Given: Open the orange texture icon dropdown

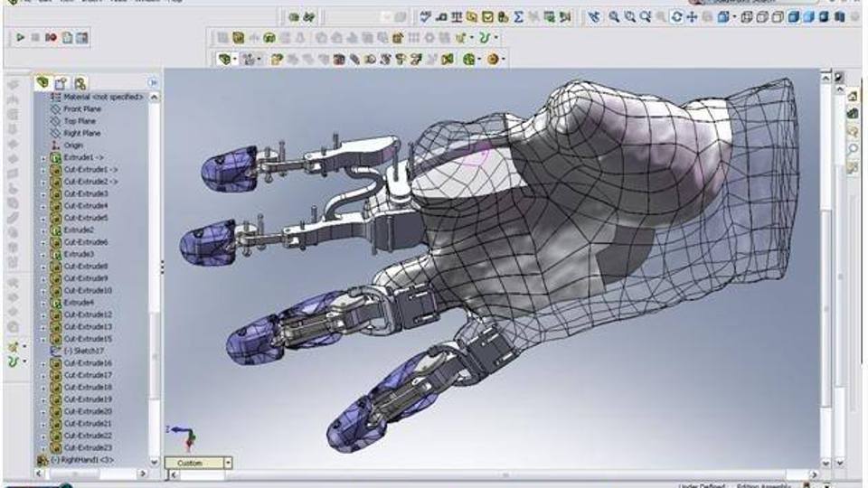Looking at the screenshot, I should tap(503, 60).
